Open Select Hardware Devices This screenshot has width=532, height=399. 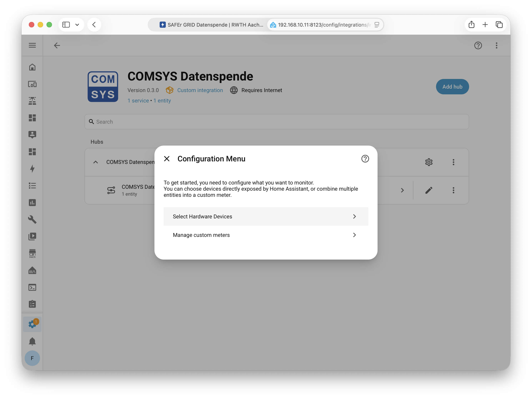tap(266, 216)
